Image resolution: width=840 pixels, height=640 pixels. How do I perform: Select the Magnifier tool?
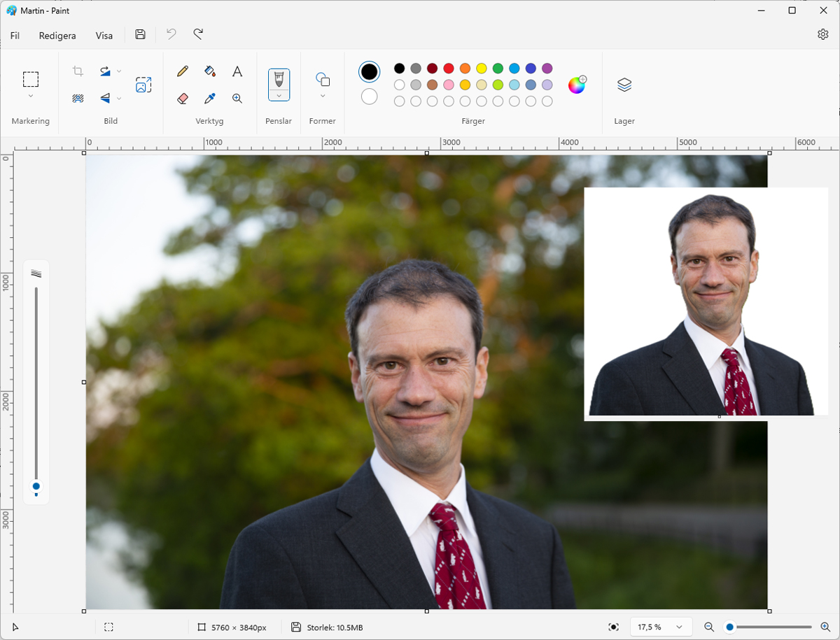click(237, 98)
